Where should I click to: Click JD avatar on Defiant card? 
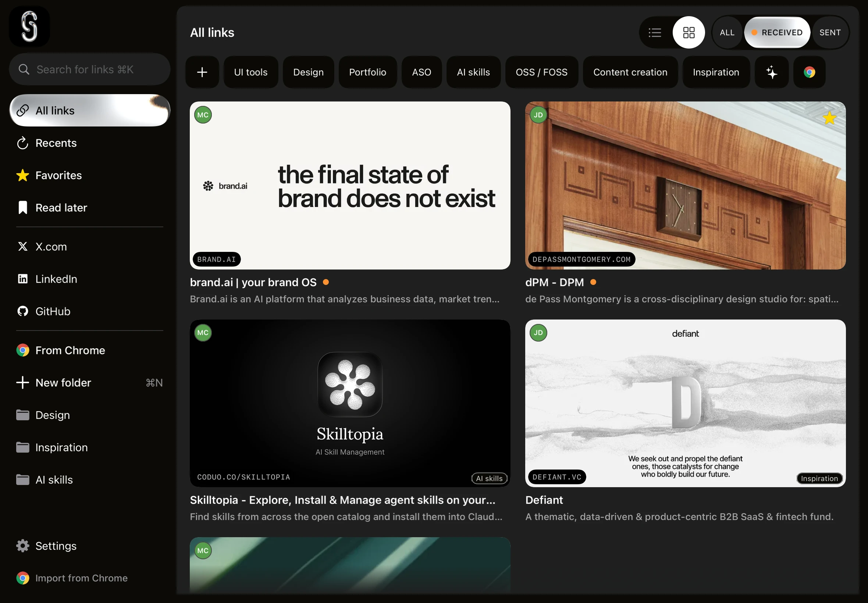[538, 332]
